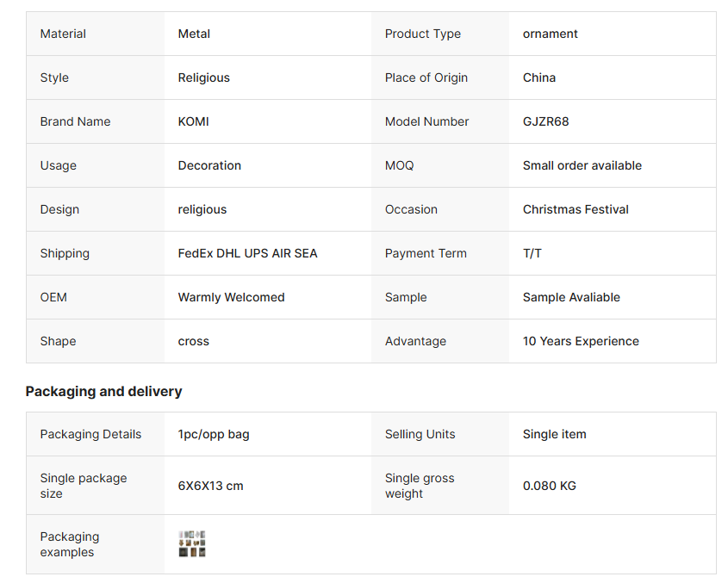Select the cross shape value
The image size is (728, 583).
193,341
